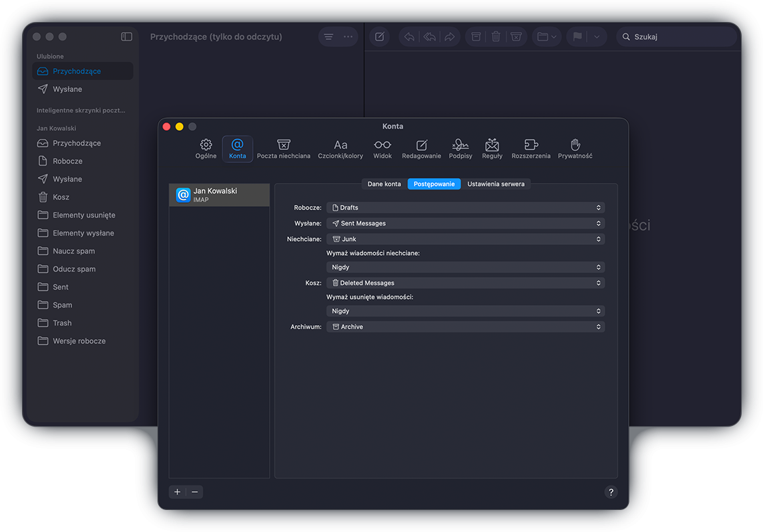Select the Poczta niechciana settings icon
The width and height of the screenshot is (763, 532).
[x=283, y=148]
